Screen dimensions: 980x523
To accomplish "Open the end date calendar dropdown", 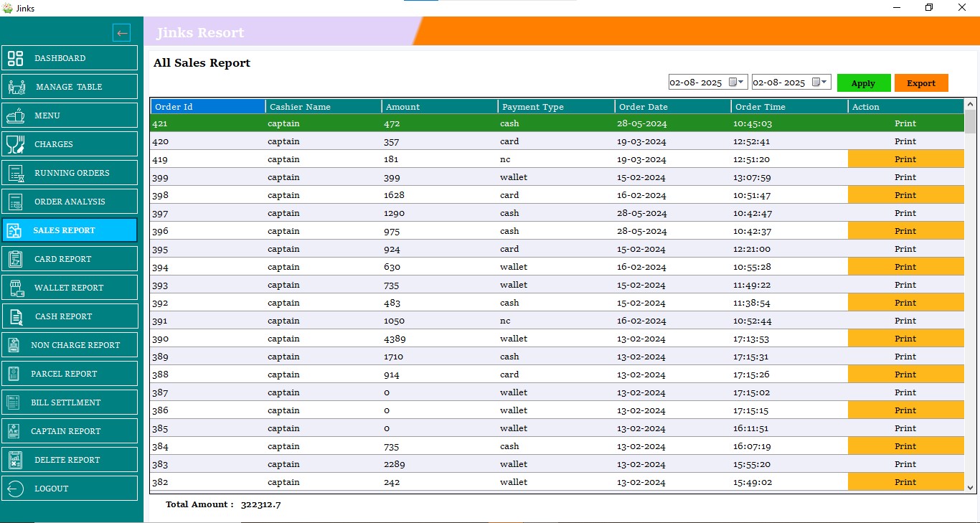I will pyautogui.click(x=820, y=83).
